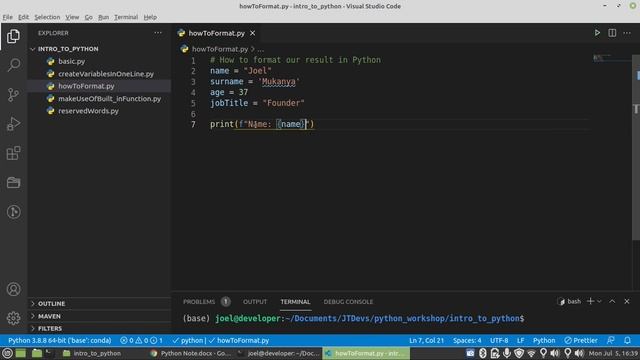
Task: Open the Extensions view
Action: tap(13, 153)
